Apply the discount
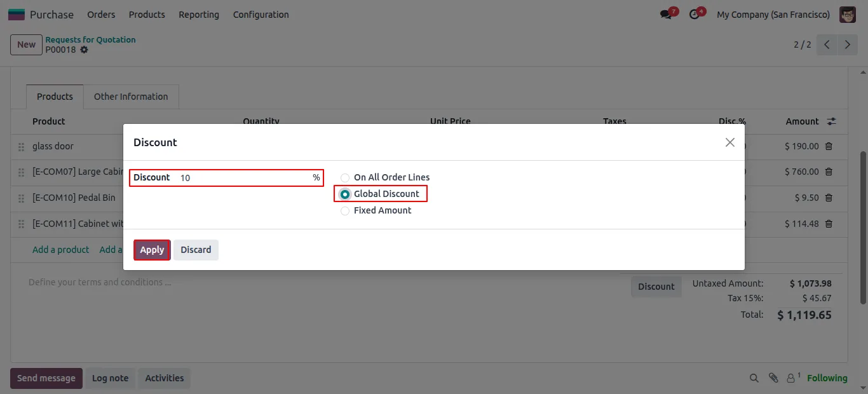Image resolution: width=868 pixels, height=394 pixels. pyautogui.click(x=152, y=250)
